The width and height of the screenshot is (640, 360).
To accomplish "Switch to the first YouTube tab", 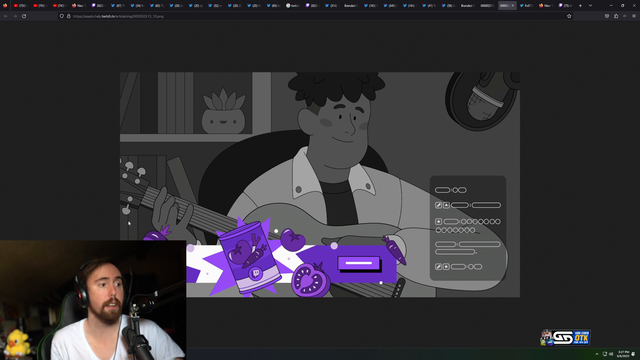I will click(x=20, y=6).
